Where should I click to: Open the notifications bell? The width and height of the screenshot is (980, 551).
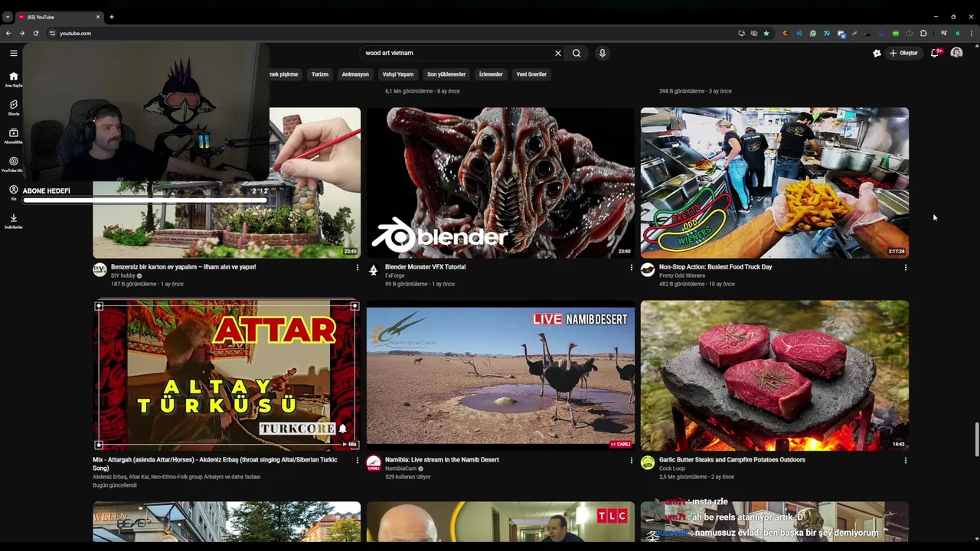(935, 53)
